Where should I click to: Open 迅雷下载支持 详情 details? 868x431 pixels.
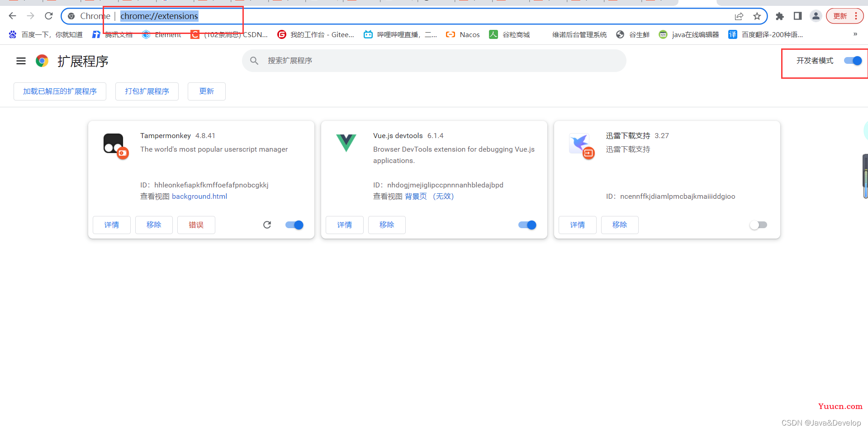pyautogui.click(x=578, y=225)
